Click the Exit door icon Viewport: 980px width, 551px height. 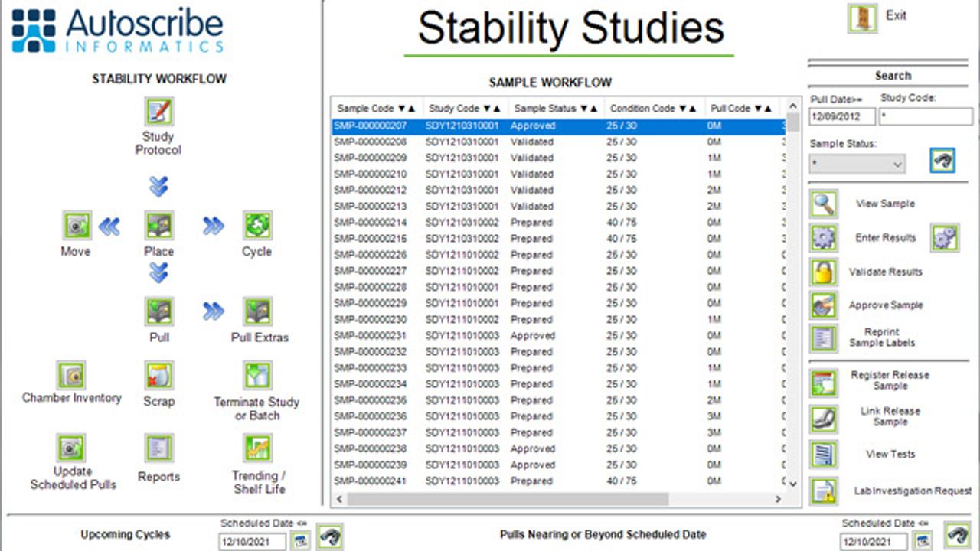coord(863,18)
